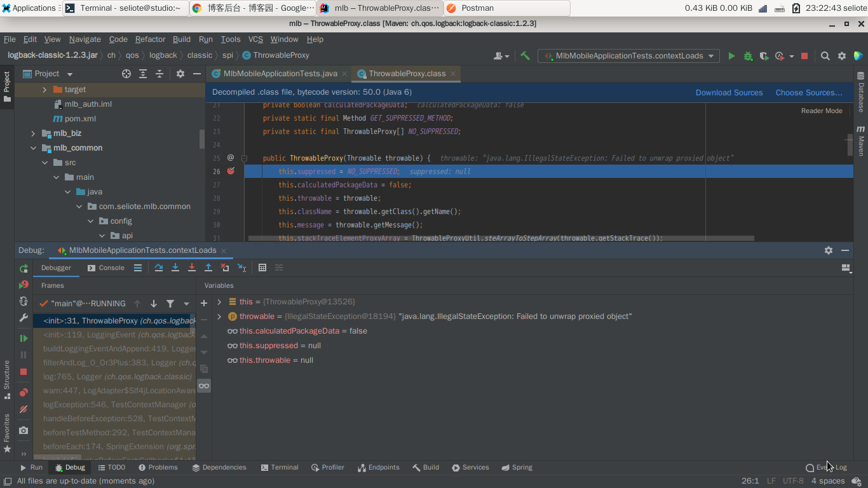Resume program in debug sidebar

pos(24,339)
